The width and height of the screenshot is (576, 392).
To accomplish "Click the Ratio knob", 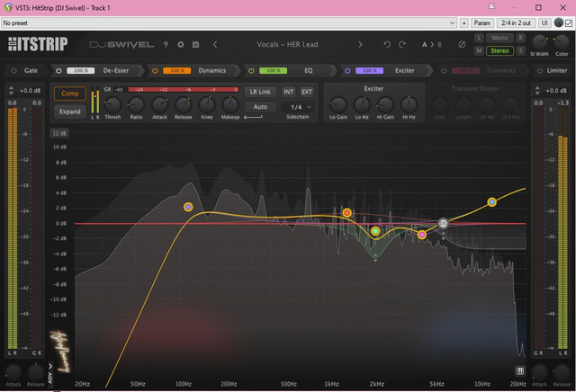I will (136, 105).
